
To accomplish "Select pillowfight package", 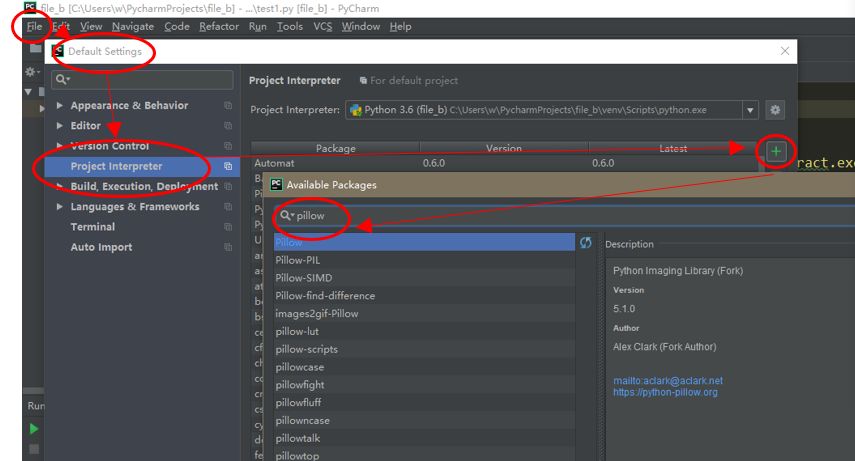I will coord(424,385).
